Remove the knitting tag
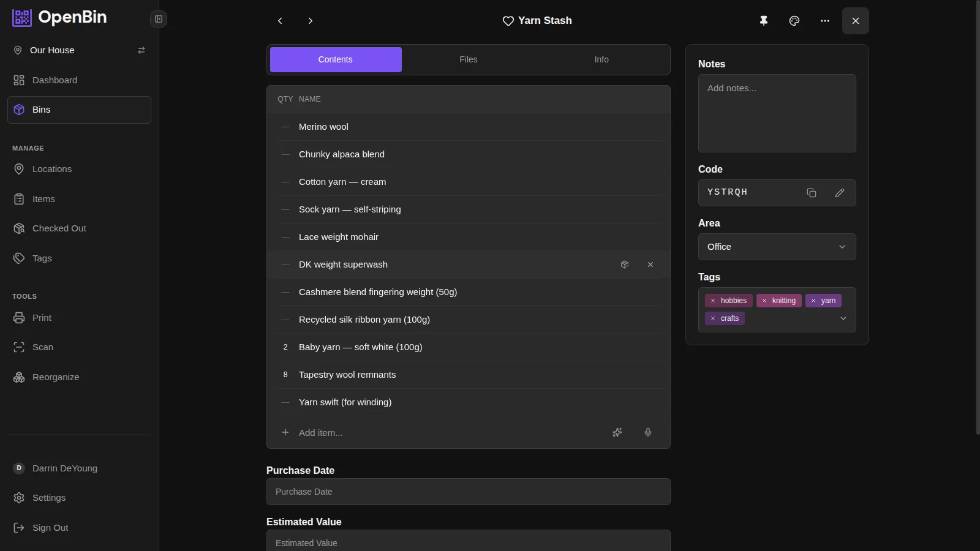Viewport: 980px width, 551px height. 764,301
